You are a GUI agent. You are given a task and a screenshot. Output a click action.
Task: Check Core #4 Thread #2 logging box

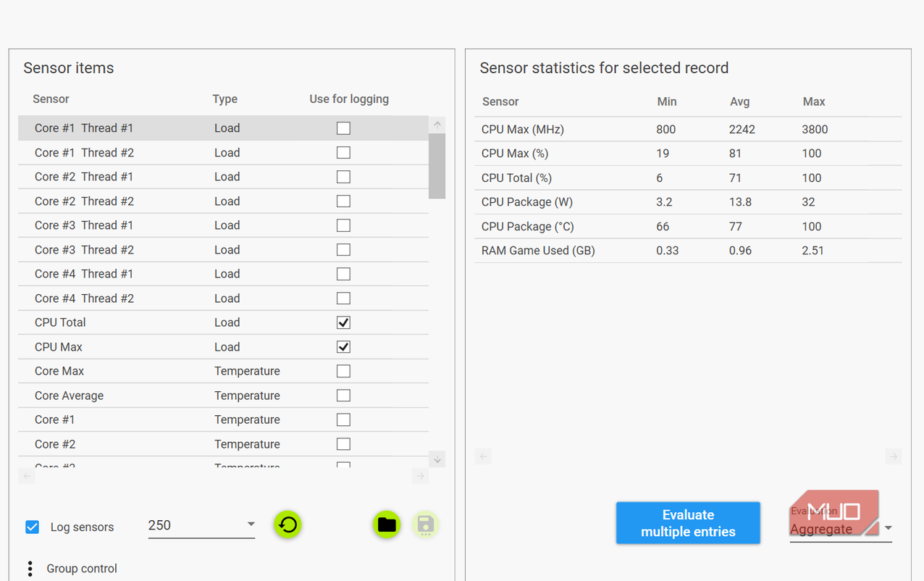(343, 298)
